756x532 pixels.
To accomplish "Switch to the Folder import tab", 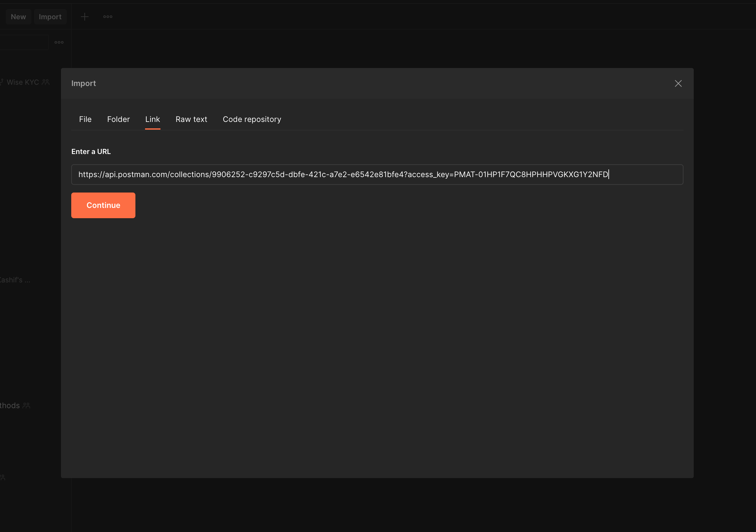I will [x=118, y=119].
